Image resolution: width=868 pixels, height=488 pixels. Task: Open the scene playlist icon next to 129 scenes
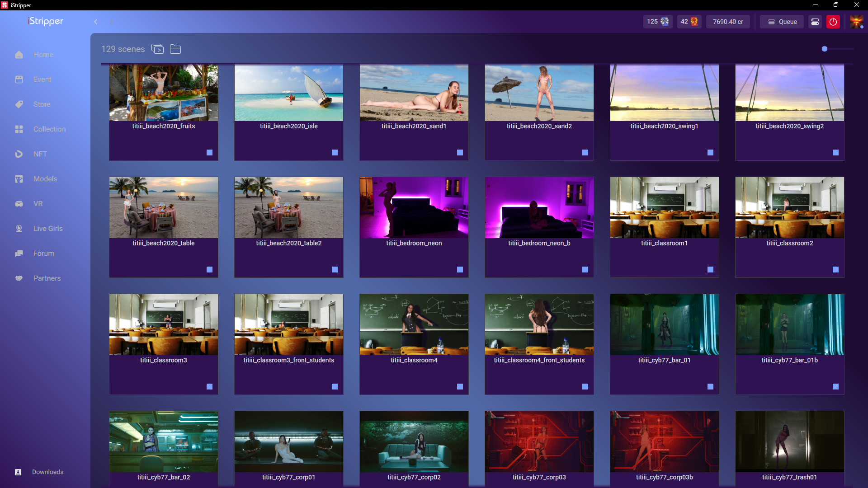pos(157,49)
